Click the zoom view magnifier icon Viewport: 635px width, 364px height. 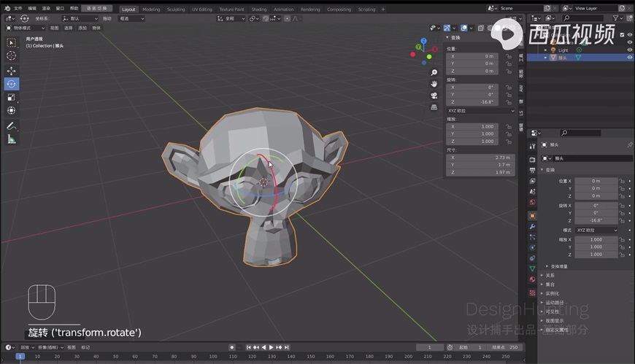pyautogui.click(x=434, y=72)
